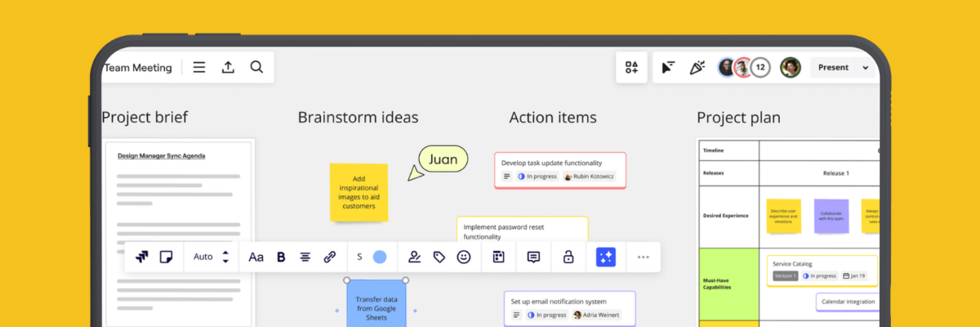Select the Describe user experience sticky note
This screenshot has width=980, height=327.
783,216
